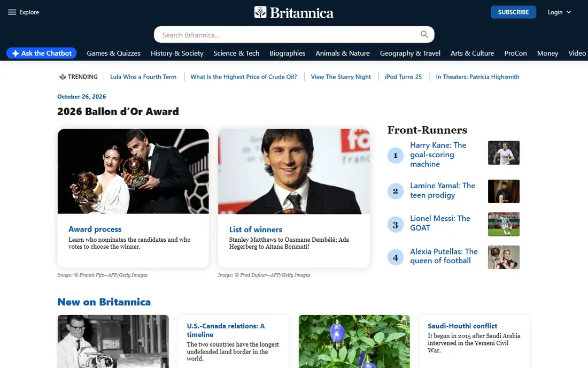The image size is (588, 368).
Task: Open the Award process link
Action: pos(95,229)
